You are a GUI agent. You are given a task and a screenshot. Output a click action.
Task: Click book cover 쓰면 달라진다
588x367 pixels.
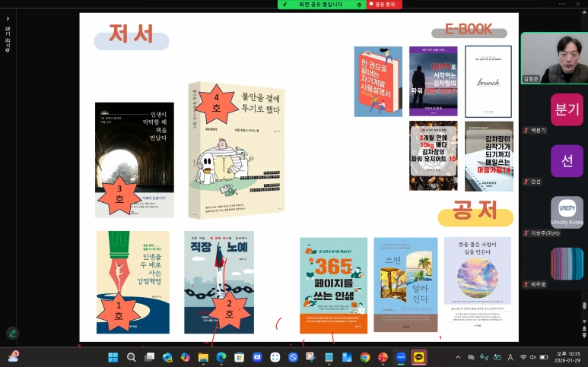coord(405,285)
